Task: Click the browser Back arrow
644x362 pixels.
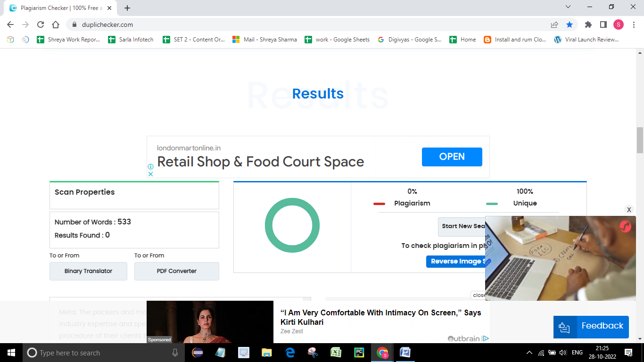Action: [10, 25]
